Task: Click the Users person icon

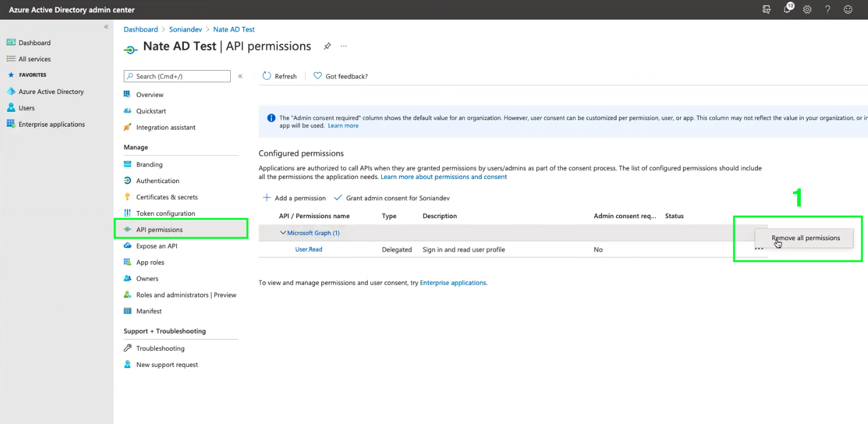Action: tap(11, 108)
